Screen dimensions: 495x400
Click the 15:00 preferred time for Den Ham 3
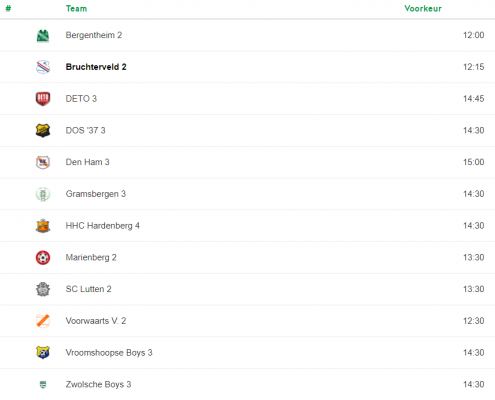tap(473, 162)
